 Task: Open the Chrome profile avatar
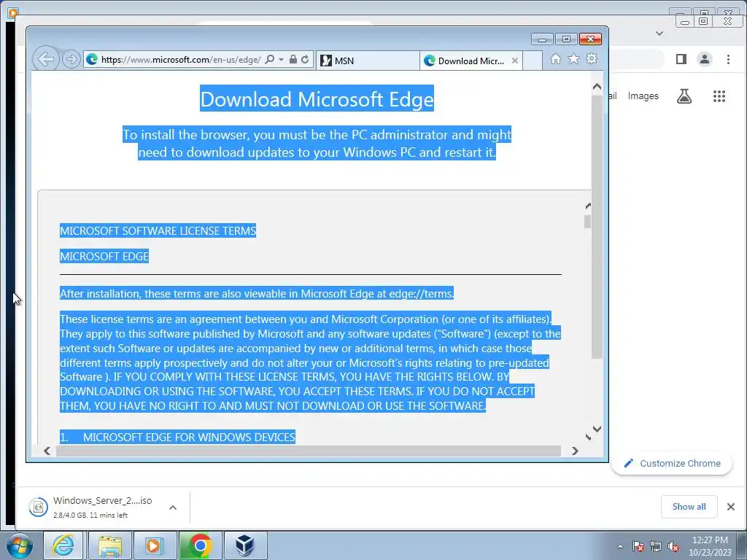click(704, 59)
